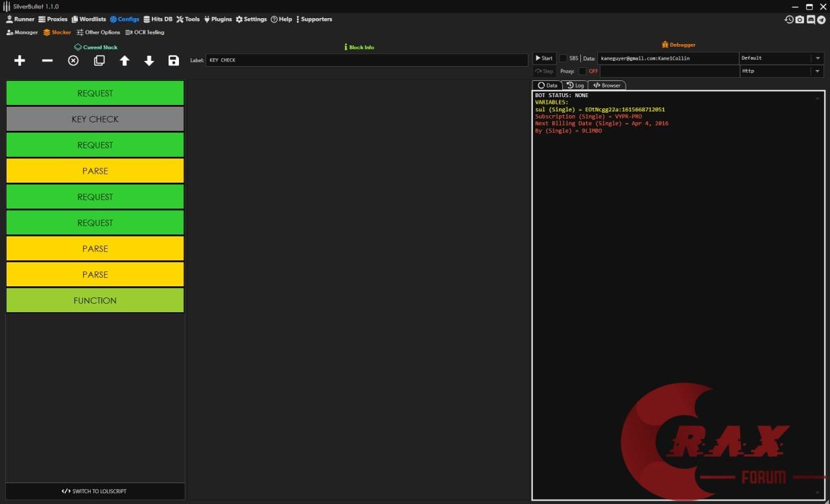Open the Discord icon link

click(811, 19)
